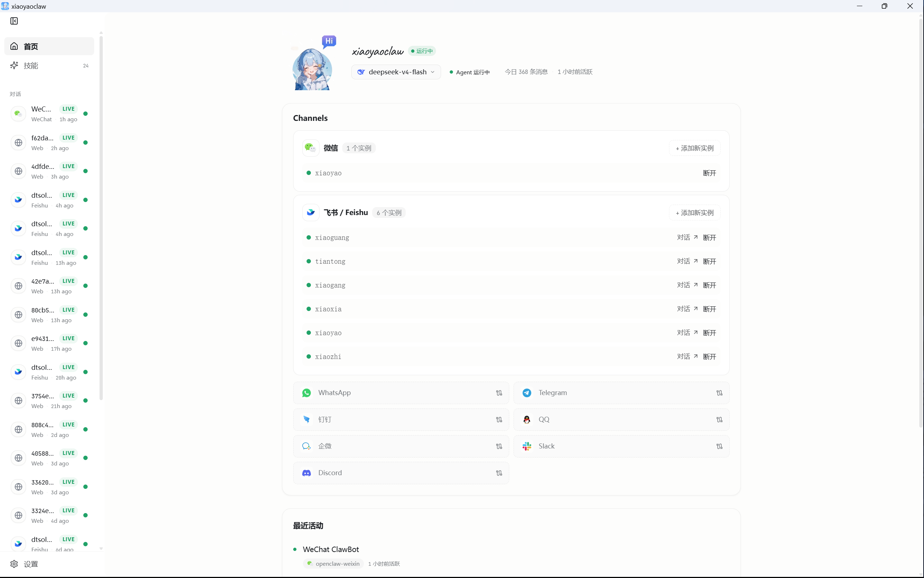Click the Telegram channel icon
Screen dimensions: 924x578
click(527, 393)
